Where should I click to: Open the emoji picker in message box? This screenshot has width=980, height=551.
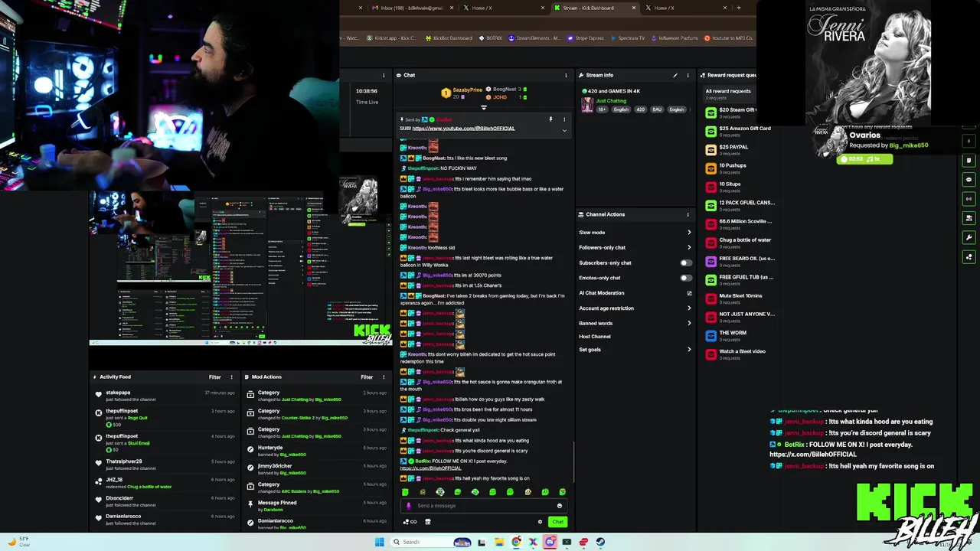560,505
